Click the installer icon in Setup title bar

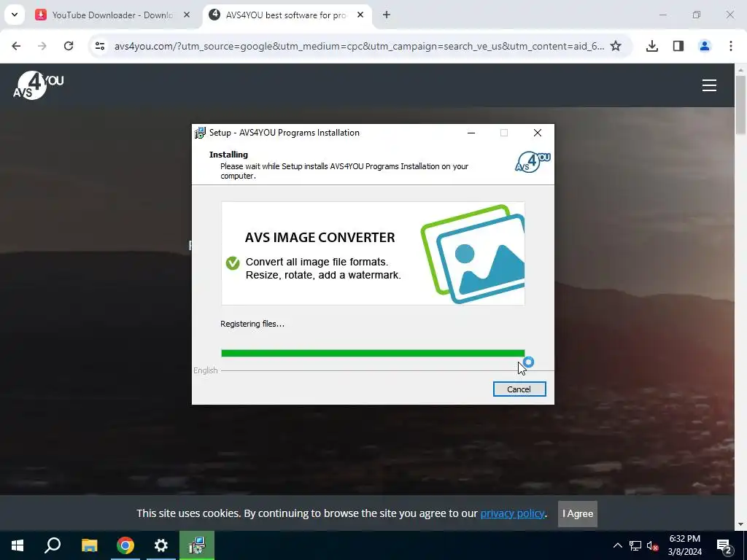(200, 133)
